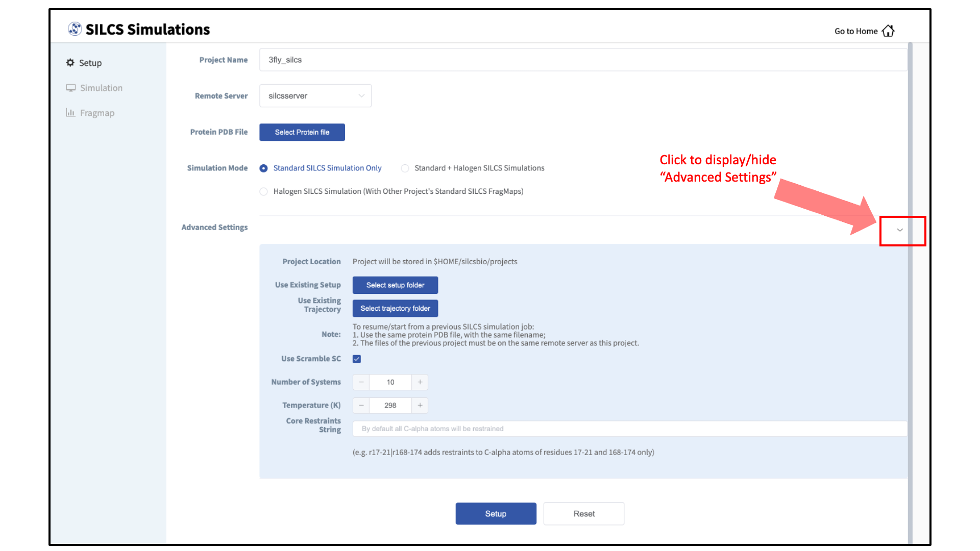Image resolution: width=980 pixels, height=551 pixels.
Task: Select Standard + Halogen SILCS Simulations
Action: tap(405, 168)
